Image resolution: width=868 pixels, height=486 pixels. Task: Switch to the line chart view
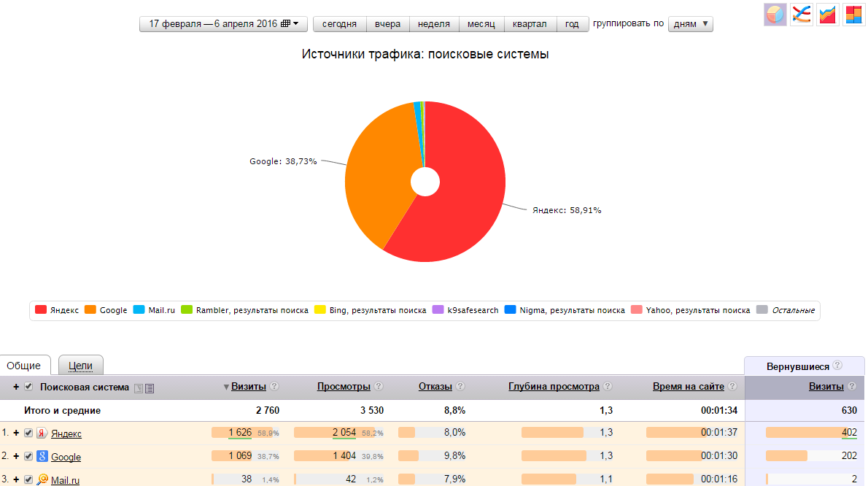point(801,15)
